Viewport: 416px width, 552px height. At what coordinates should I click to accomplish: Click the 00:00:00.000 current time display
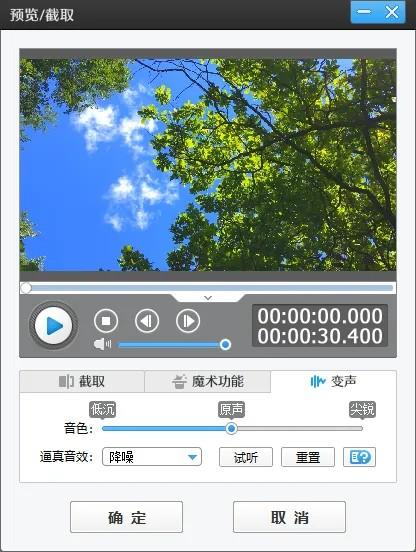tap(320, 316)
